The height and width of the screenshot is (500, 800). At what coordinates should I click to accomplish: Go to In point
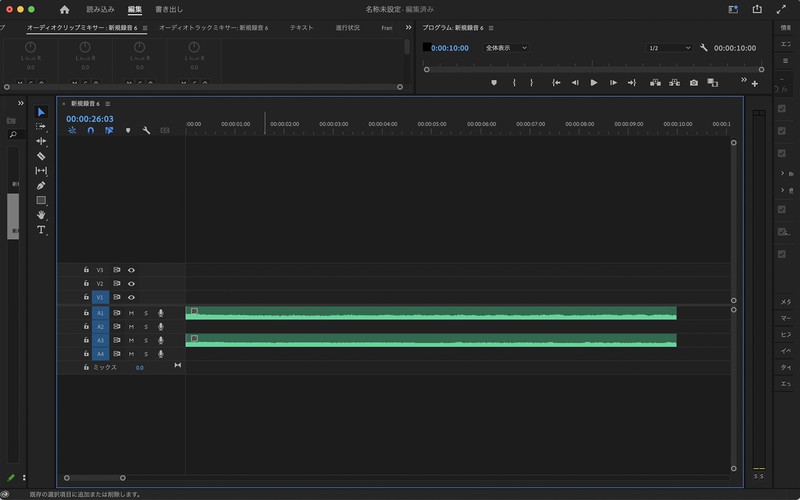(556, 83)
